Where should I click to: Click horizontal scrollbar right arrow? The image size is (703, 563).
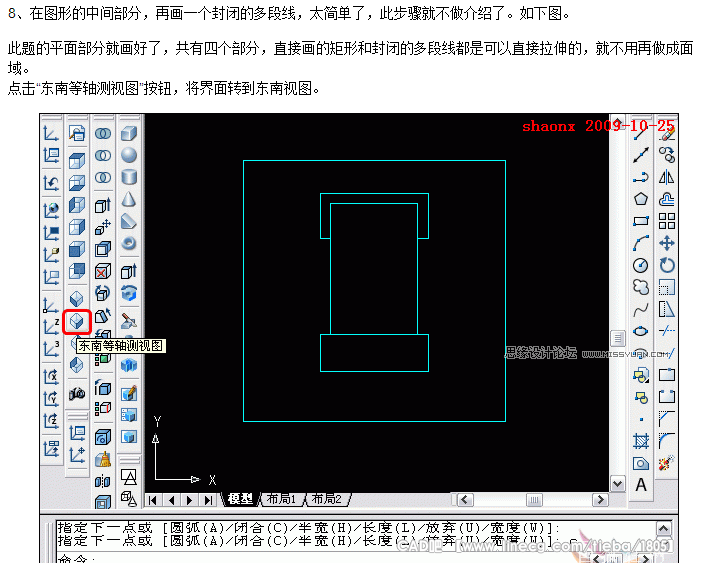point(600,499)
